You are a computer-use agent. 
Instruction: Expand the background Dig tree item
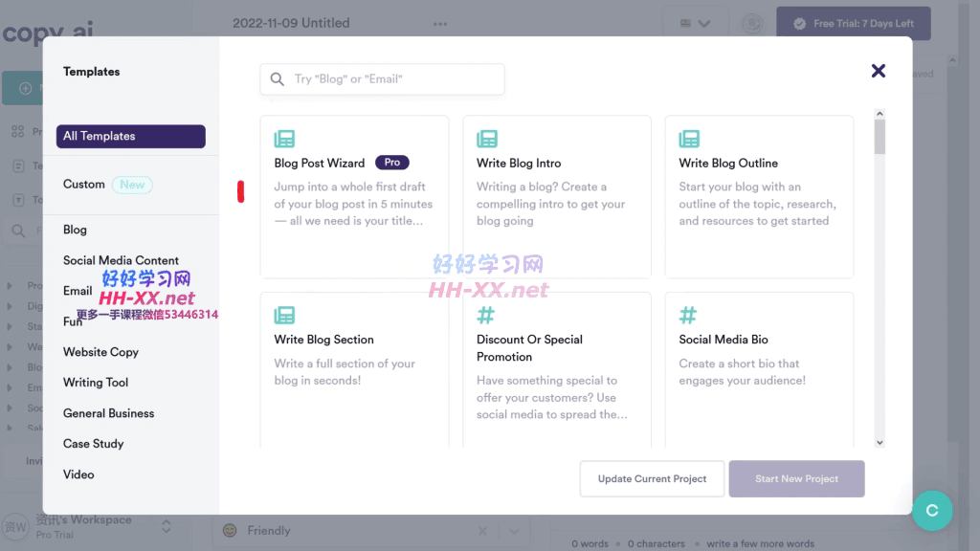[10, 306]
